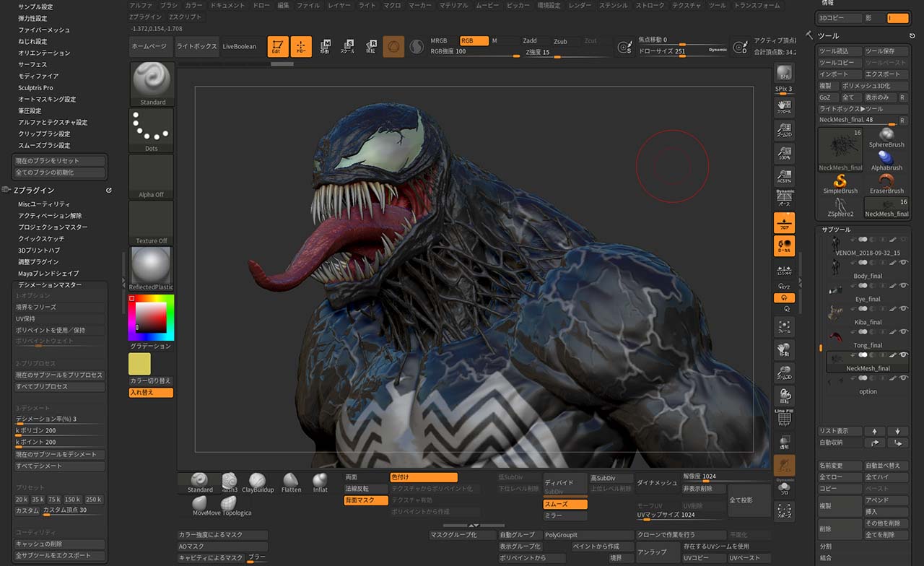The height and width of the screenshot is (566, 924).
Task: Open the Document (ドキュメント) menu
Action: coord(227,5)
